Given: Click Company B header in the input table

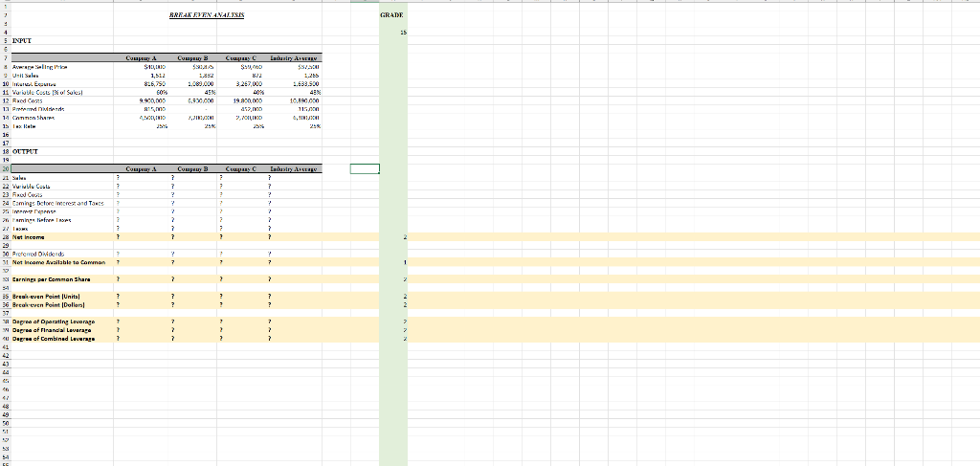Looking at the screenshot, I should pos(190,57).
